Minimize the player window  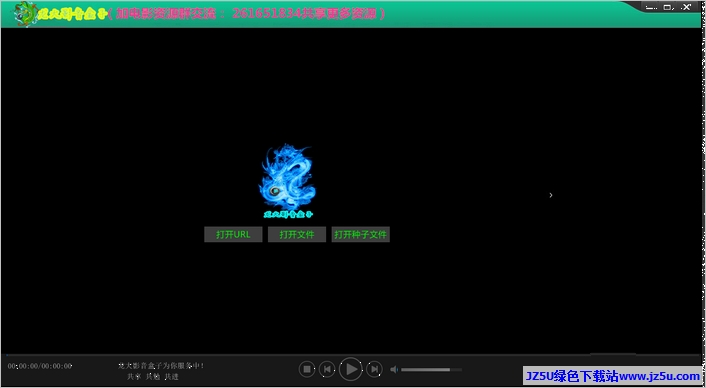(651, 7)
